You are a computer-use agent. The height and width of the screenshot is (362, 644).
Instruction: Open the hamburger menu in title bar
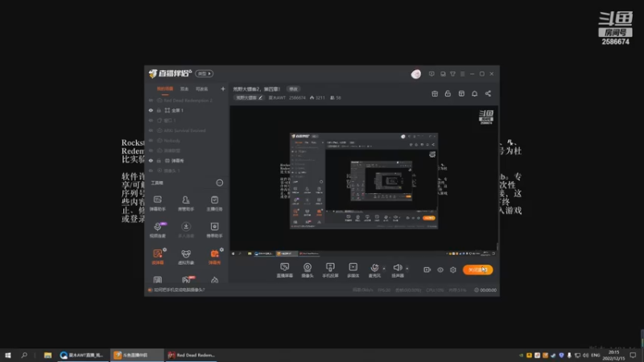[x=462, y=74]
